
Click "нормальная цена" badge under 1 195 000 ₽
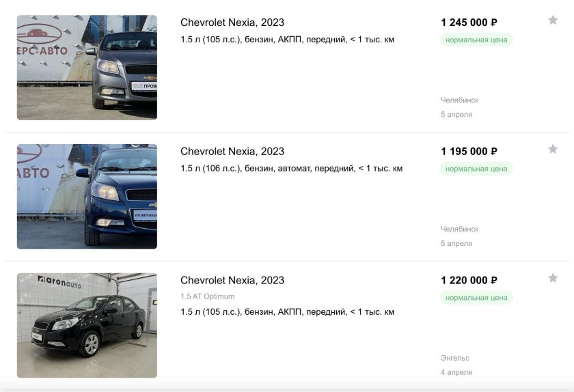476,169
